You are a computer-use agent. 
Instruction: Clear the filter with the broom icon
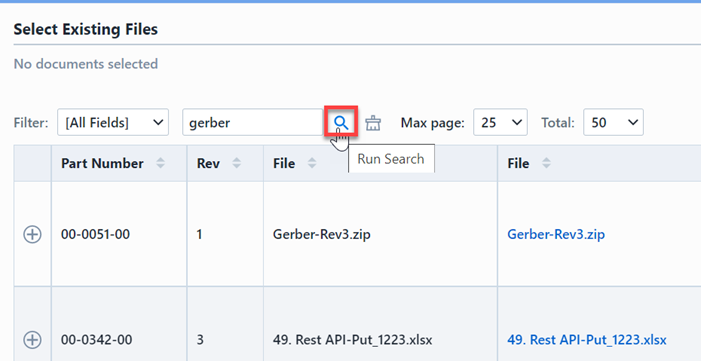click(x=373, y=123)
